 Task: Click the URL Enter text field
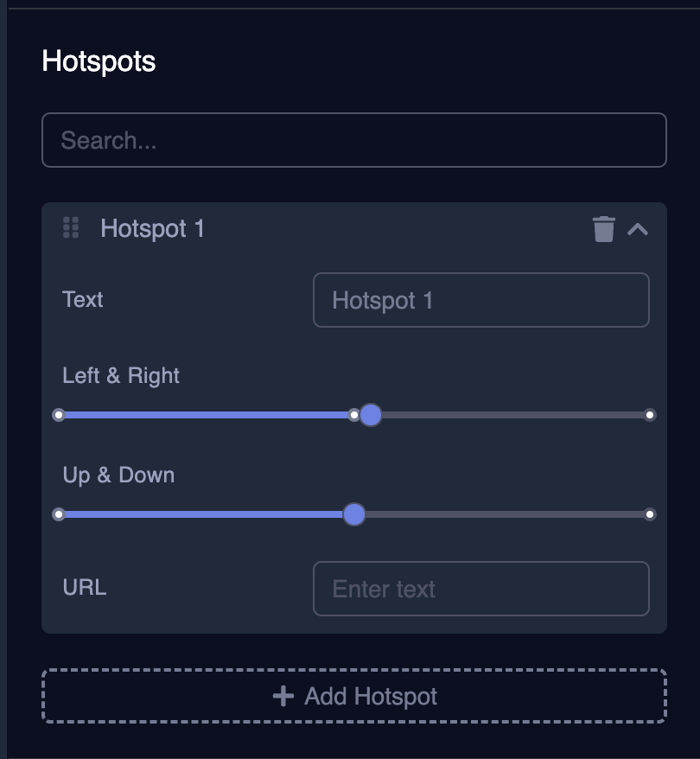[x=480, y=589]
